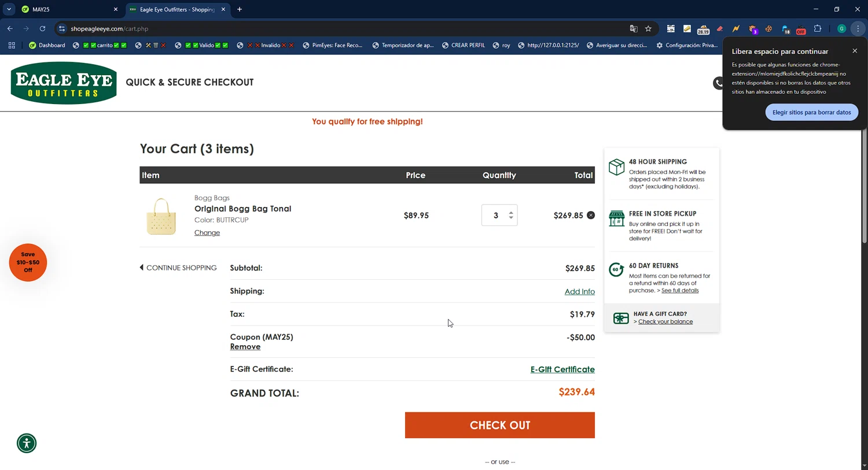This screenshot has width=868, height=470.
Task: Click the browser forward arrow
Action: point(26,28)
